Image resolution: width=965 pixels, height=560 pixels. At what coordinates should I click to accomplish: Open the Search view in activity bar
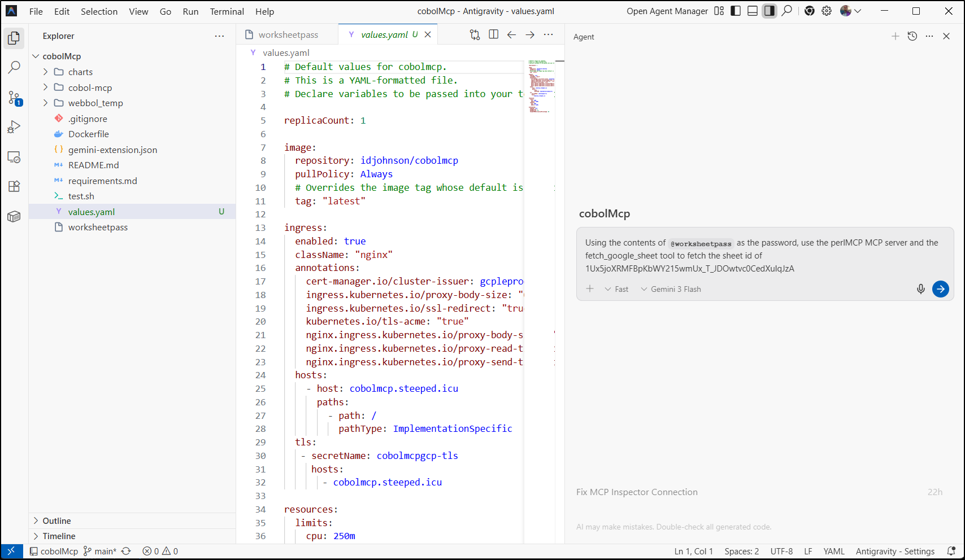(x=14, y=68)
